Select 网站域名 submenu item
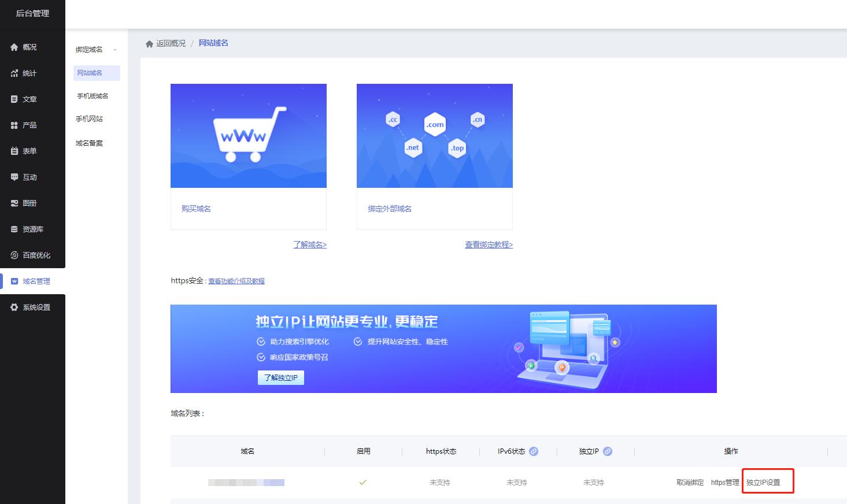 (97, 73)
